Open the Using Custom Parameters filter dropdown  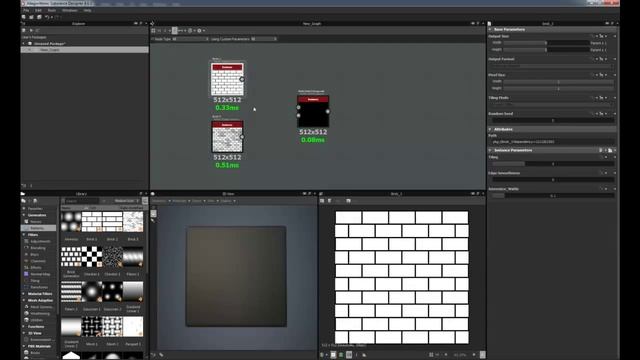coord(264,39)
